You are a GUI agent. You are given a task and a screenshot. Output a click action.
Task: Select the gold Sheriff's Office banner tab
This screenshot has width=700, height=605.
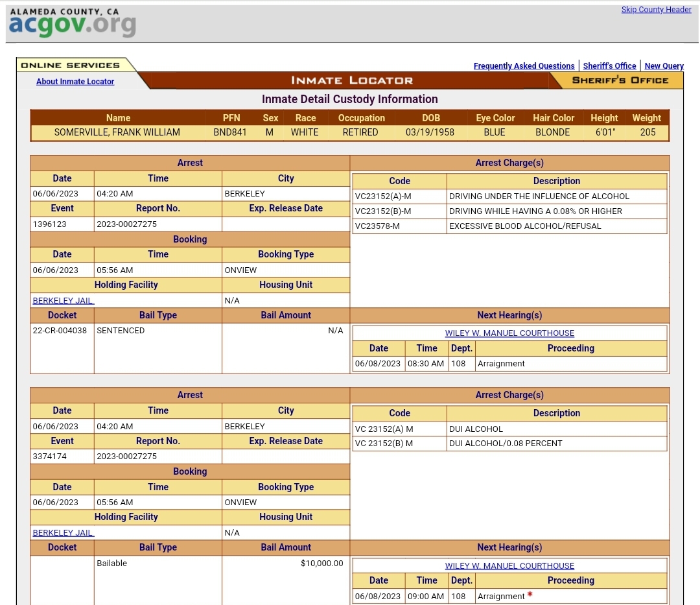(x=620, y=80)
